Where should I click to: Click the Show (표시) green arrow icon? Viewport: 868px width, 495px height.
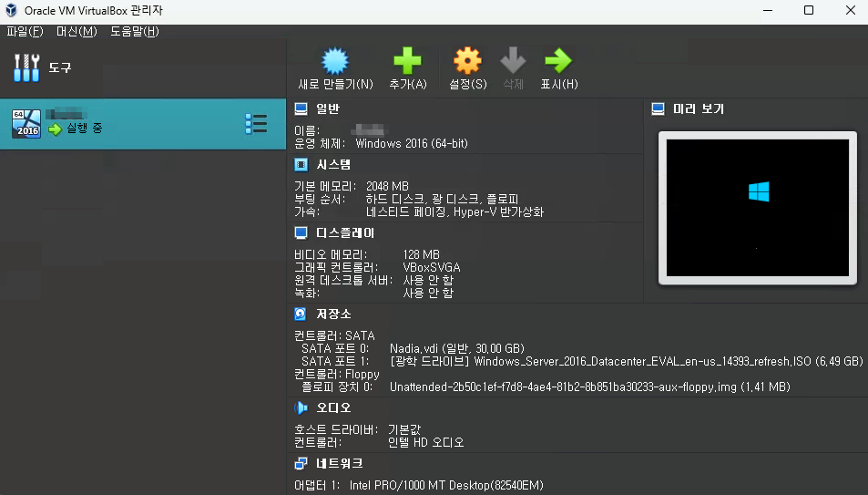click(x=558, y=60)
